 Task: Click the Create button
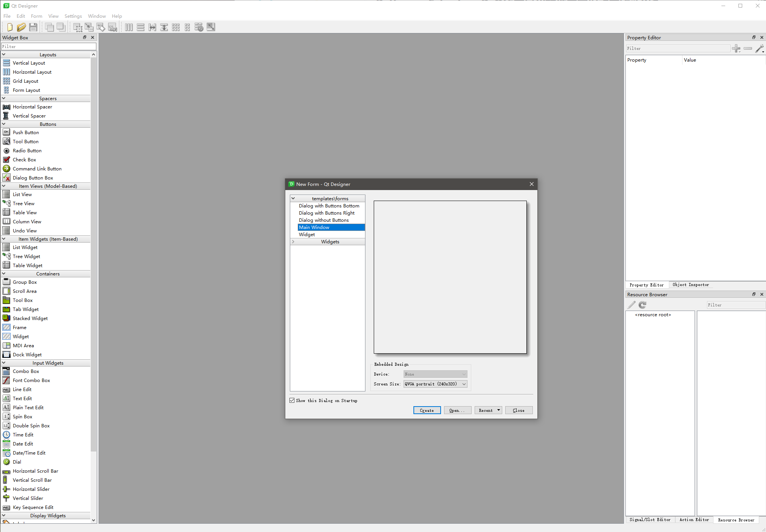pyautogui.click(x=427, y=410)
